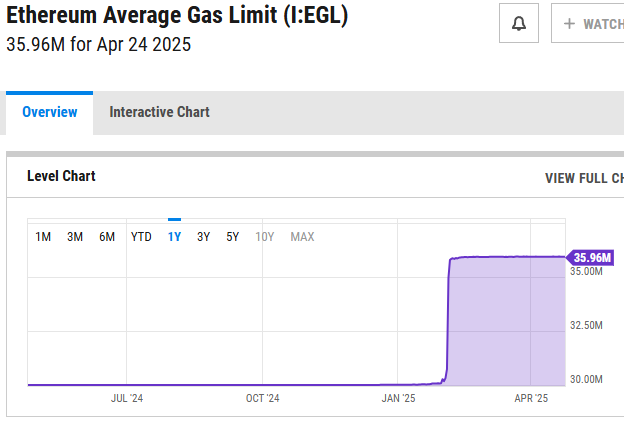The width and height of the screenshot is (624, 428).
Task: Click the JAN '25 axis label
Action: [398, 398]
